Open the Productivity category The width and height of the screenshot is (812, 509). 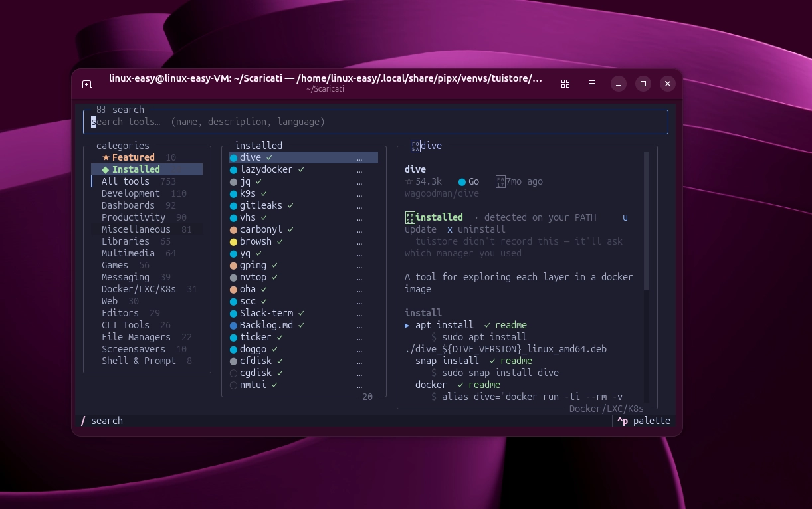tap(147, 217)
